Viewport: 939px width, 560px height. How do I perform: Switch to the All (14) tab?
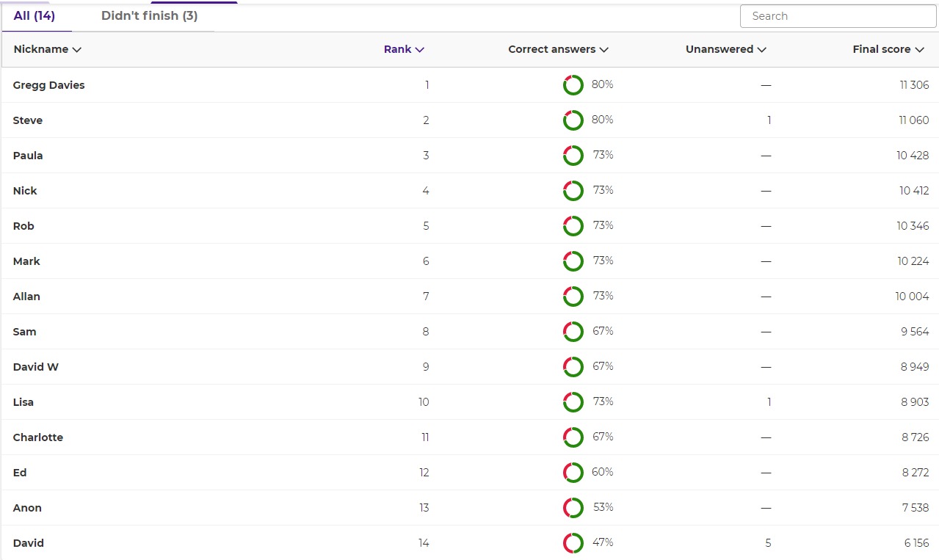(35, 16)
